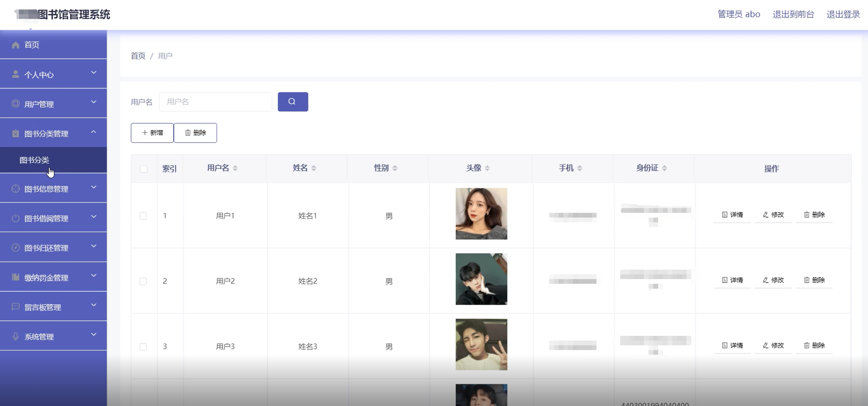
Task: Click the 详情 icon for 用户1
Action: point(724,215)
